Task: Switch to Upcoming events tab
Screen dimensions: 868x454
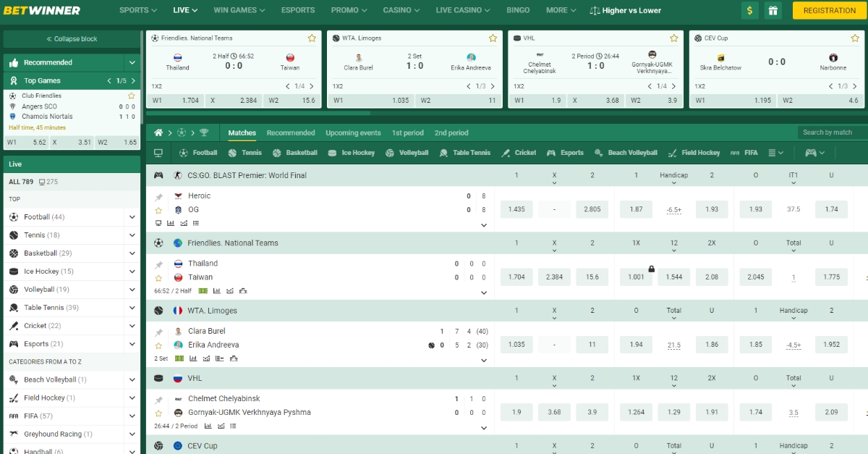Action: click(353, 133)
